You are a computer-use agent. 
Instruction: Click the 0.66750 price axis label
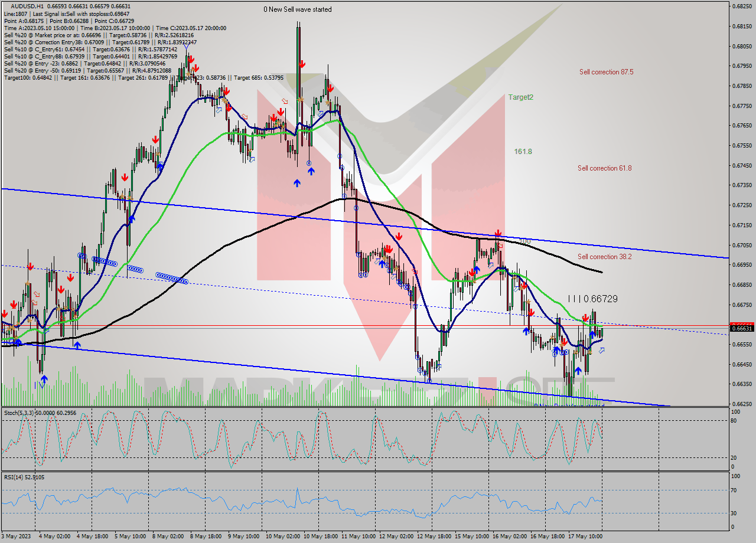(x=743, y=305)
